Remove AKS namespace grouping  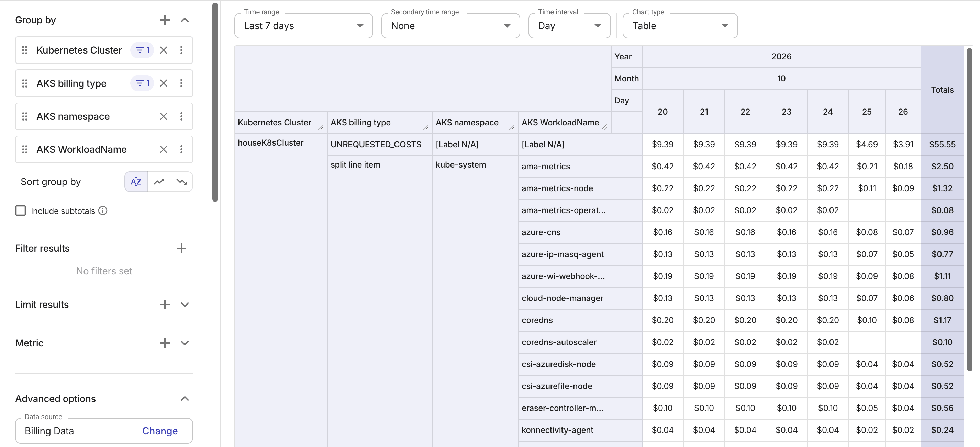164,116
